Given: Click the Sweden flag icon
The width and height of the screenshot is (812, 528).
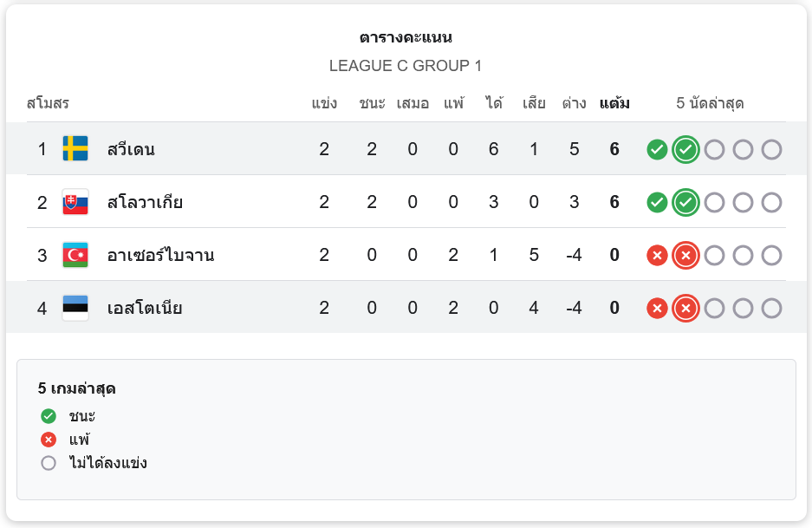Looking at the screenshot, I should pos(75,149).
